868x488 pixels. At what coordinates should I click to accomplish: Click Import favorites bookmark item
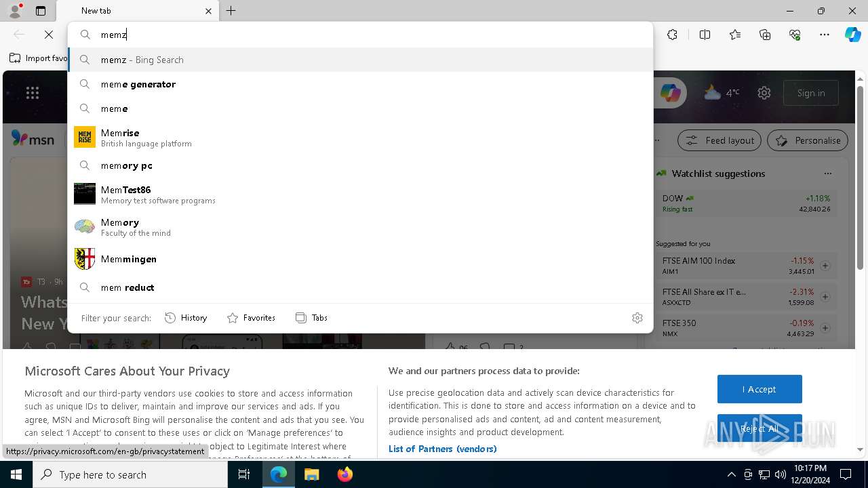coord(39,58)
